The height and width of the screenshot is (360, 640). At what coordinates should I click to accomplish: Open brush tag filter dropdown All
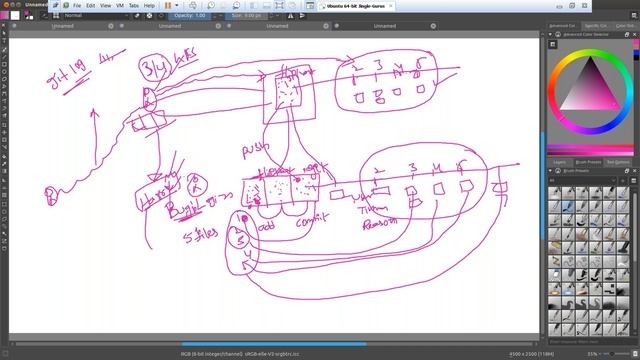[x=582, y=180]
